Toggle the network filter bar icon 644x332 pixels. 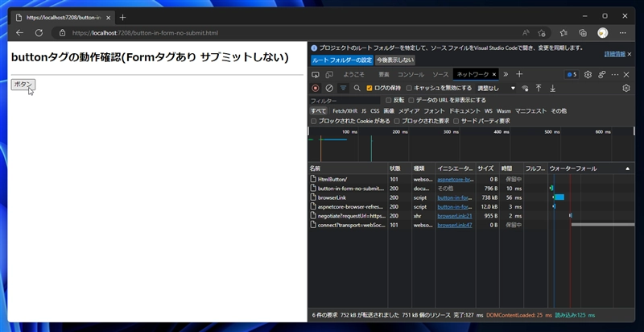click(343, 88)
